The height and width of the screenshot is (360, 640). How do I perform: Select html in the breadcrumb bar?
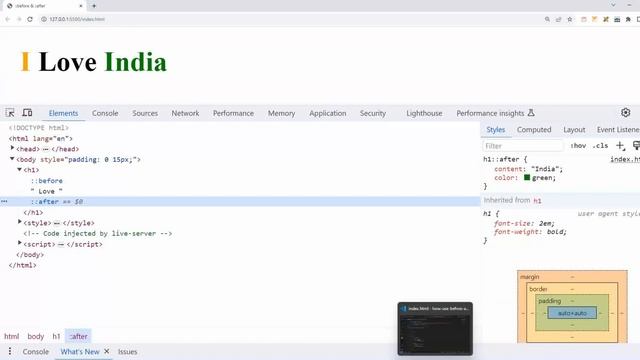coord(11,336)
